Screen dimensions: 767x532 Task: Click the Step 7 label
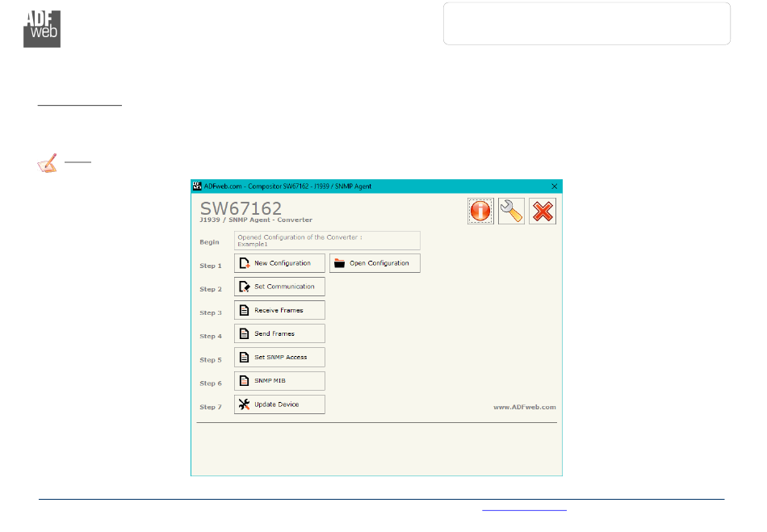pyautogui.click(x=211, y=408)
